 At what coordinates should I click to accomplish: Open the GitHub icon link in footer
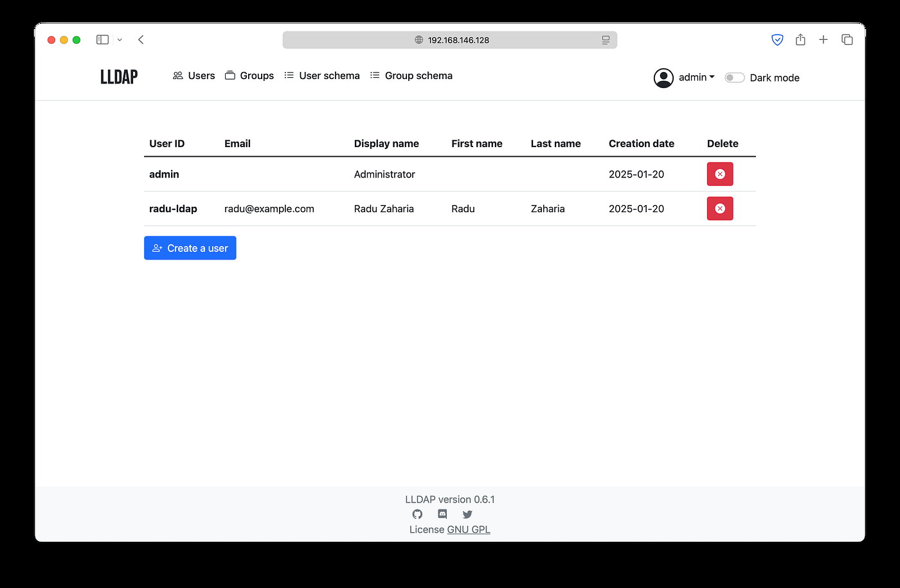[417, 514]
